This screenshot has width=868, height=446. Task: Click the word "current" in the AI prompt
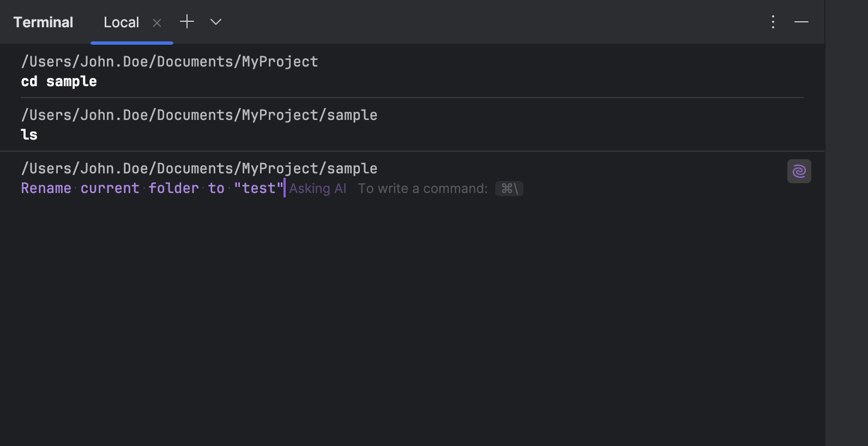110,188
